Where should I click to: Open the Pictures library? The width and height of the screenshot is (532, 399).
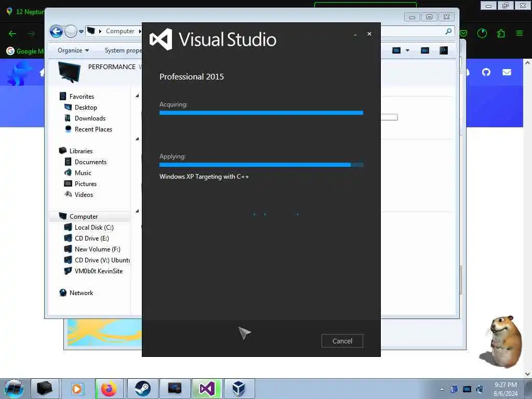pyautogui.click(x=86, y=183)
